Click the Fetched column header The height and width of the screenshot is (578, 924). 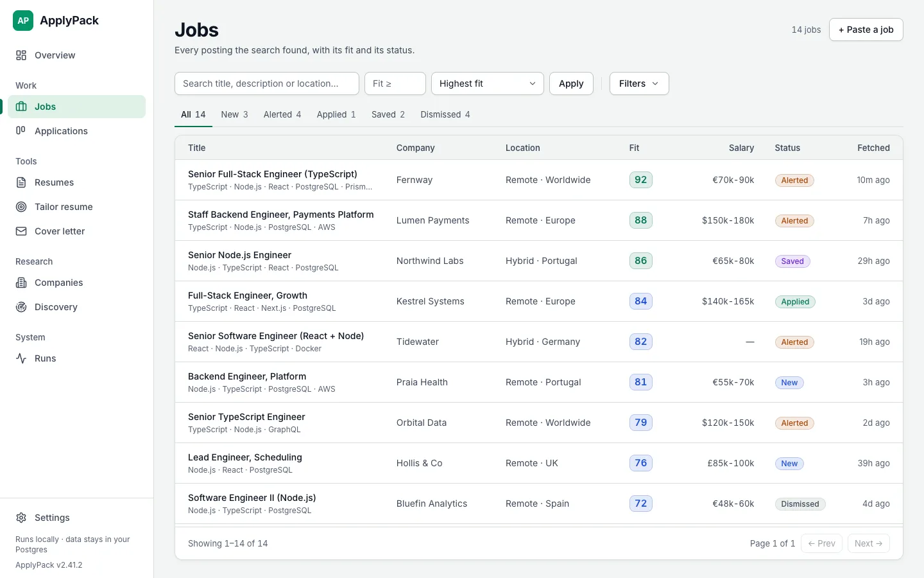coord(873,148)
